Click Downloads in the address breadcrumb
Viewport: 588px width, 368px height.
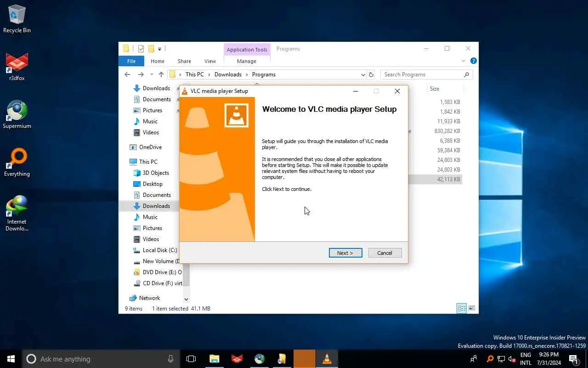point(228,75)
